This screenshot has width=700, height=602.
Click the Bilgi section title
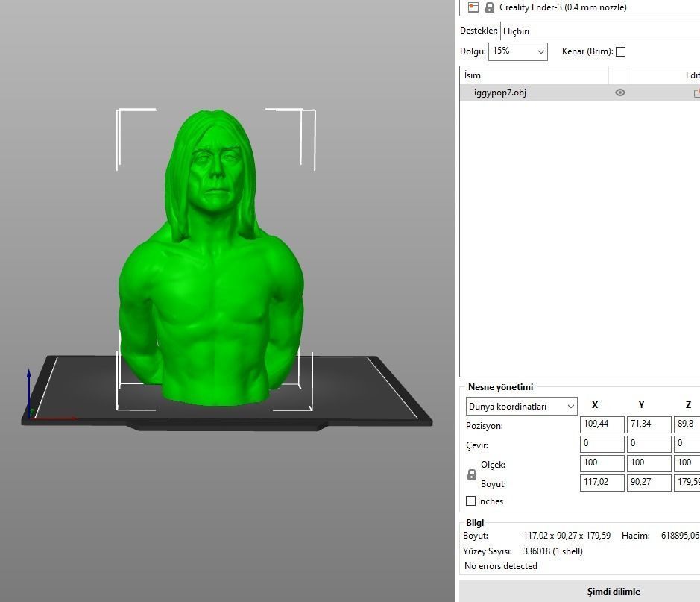point(475,522)
